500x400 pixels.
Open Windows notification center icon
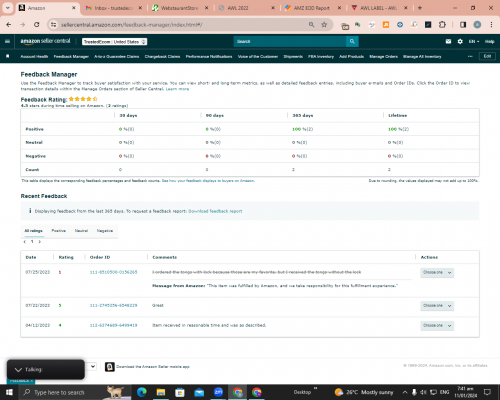[x=487, y=392]
